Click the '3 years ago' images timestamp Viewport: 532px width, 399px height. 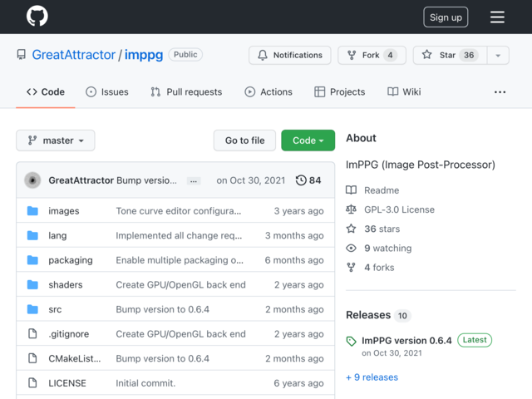click(298, 210)
